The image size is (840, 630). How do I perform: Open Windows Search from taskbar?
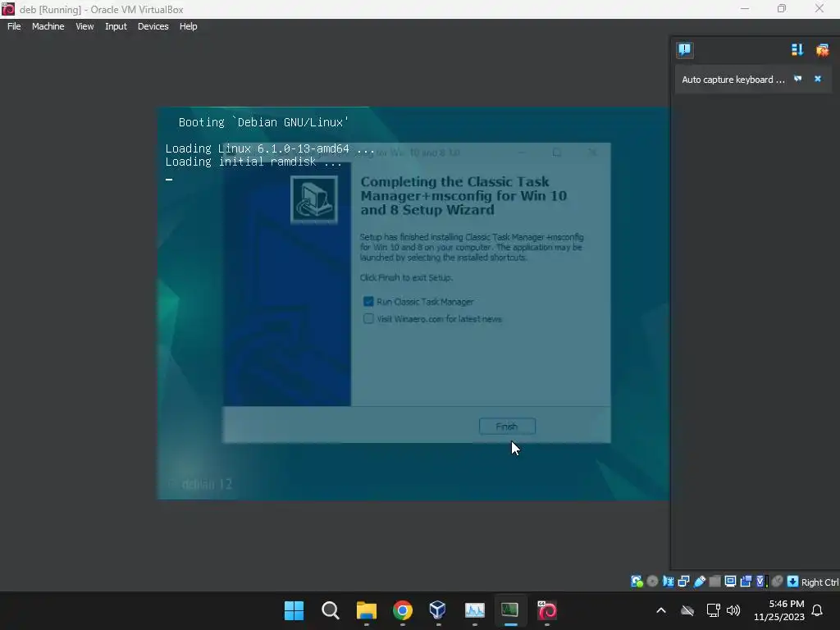330,610
